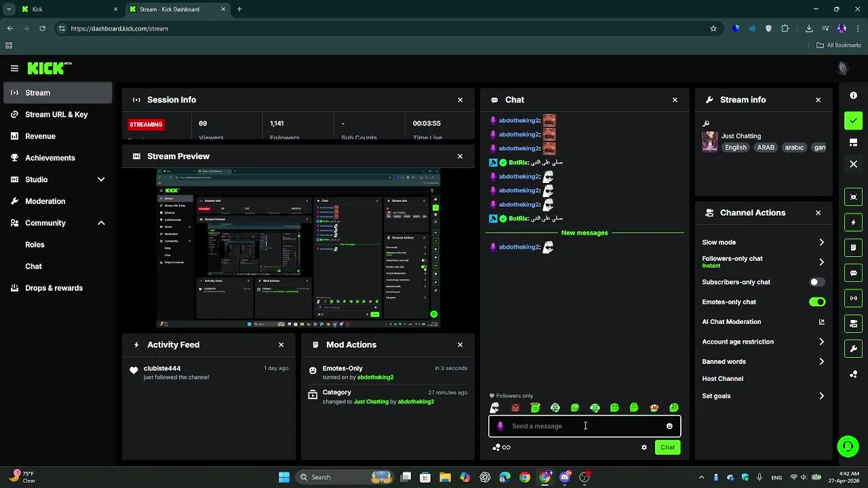Open chat settings gear icon
868x488 pixels.
click(644, 447)
